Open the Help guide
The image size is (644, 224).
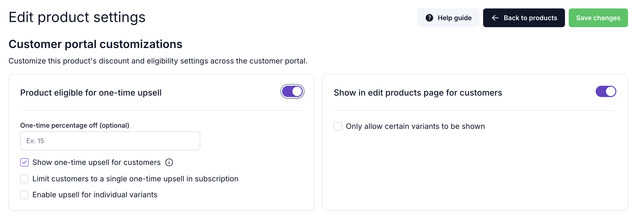click(448, 18)
